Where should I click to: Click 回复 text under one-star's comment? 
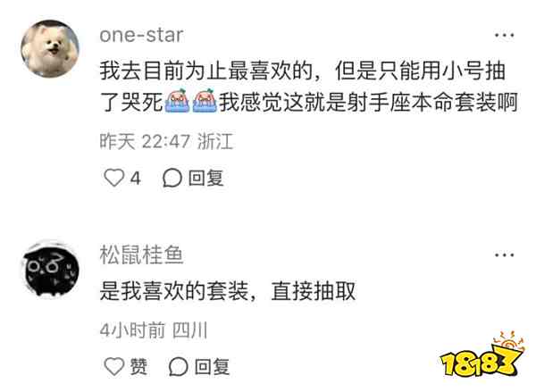click(205, 178)
